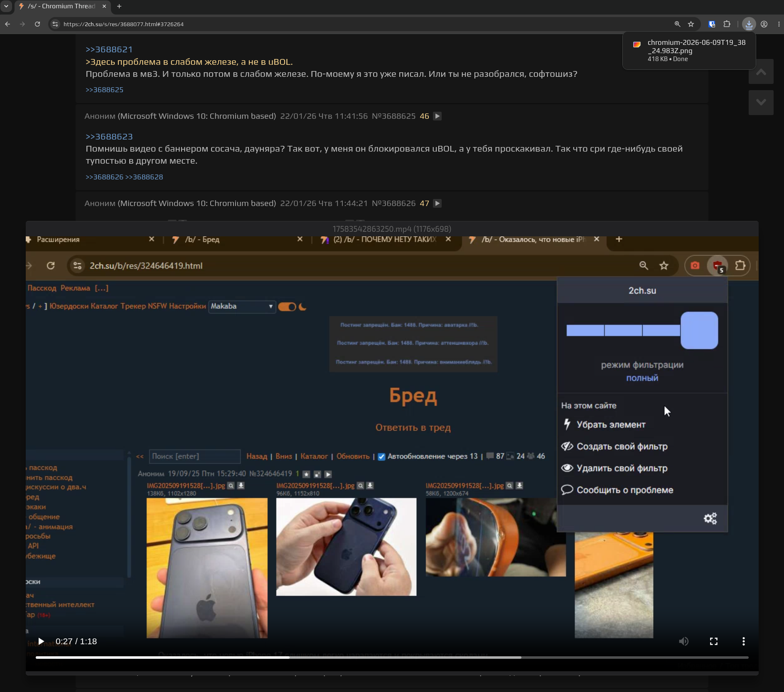Open the Chromium three-dot menu
The width and height of the screenshot is (784, 692).
click(779, 24)
